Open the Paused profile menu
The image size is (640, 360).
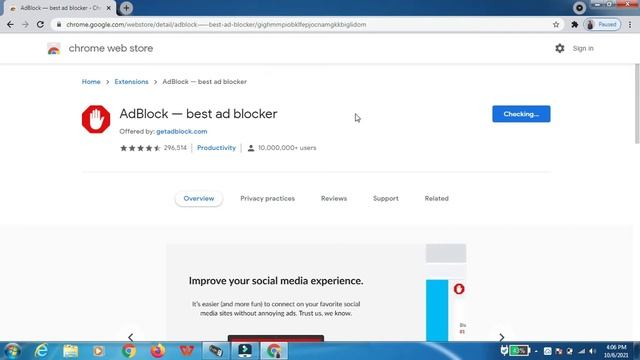pyautogui.click(x=602, y=24)
